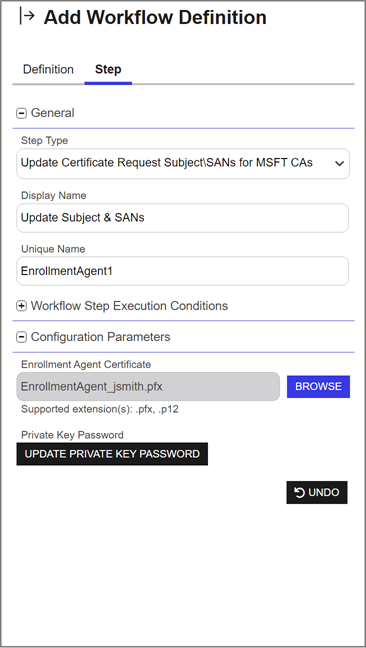366x648 pixels.
Task: Click the BROWSE button
Action: (x=318, y=386)
